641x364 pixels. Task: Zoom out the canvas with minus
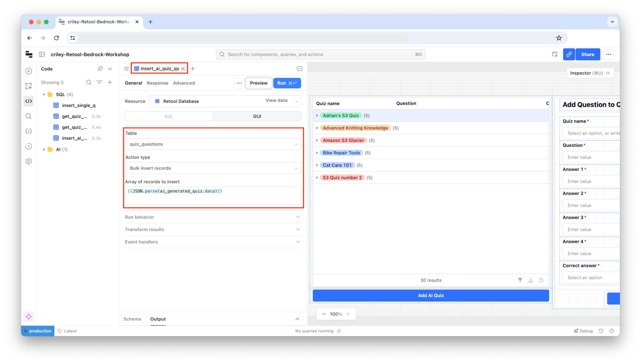[x=324, y=314]
